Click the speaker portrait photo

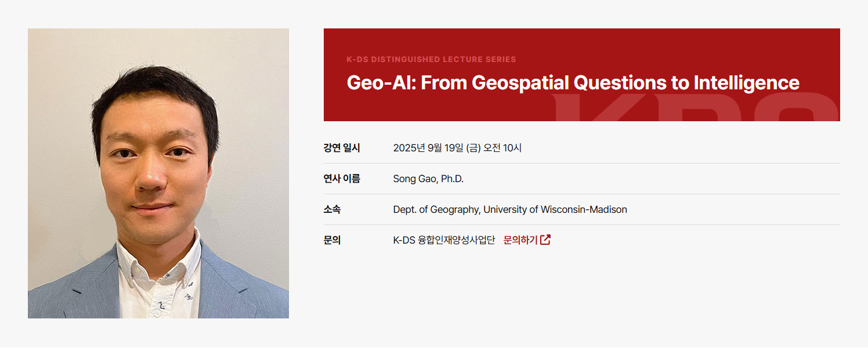(x=158, y=173)
